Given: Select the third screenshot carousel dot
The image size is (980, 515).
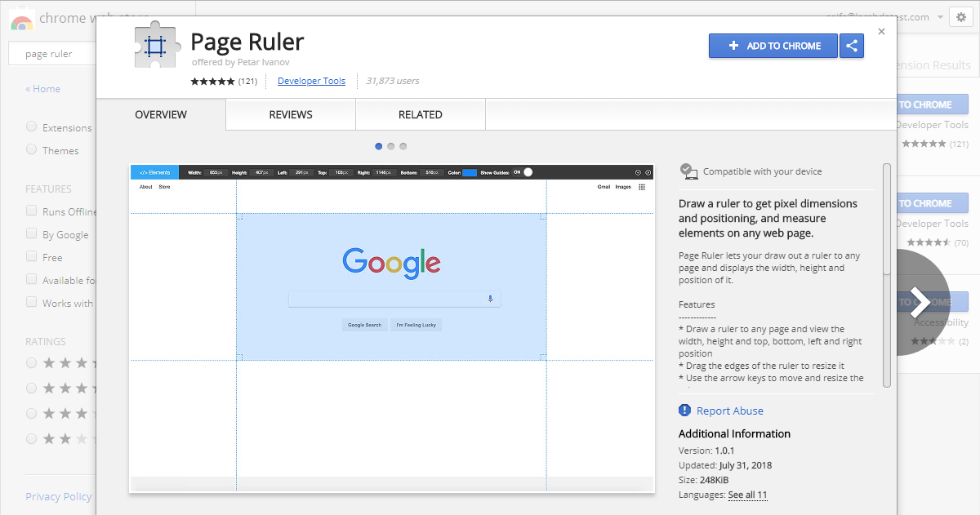Looking at the screenshot, I should pyautogui.click(x=403, y=146).
